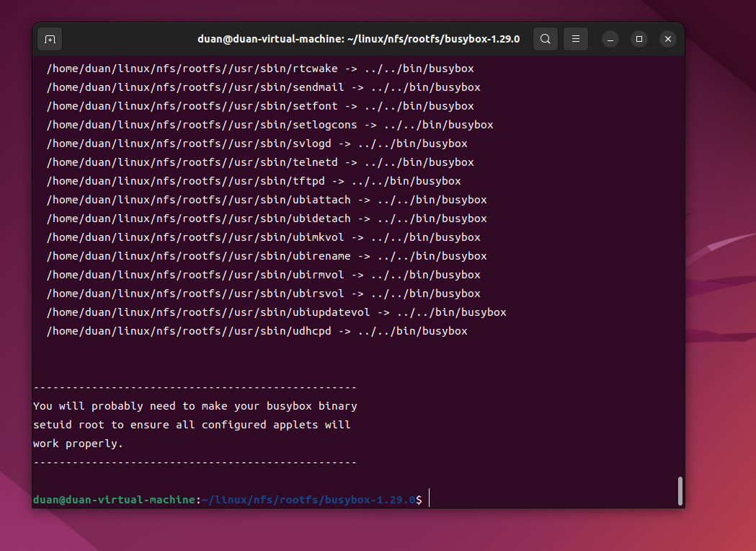Click the ubirsvol symlink output line
The image size is (756, 551).
(263, 294)
